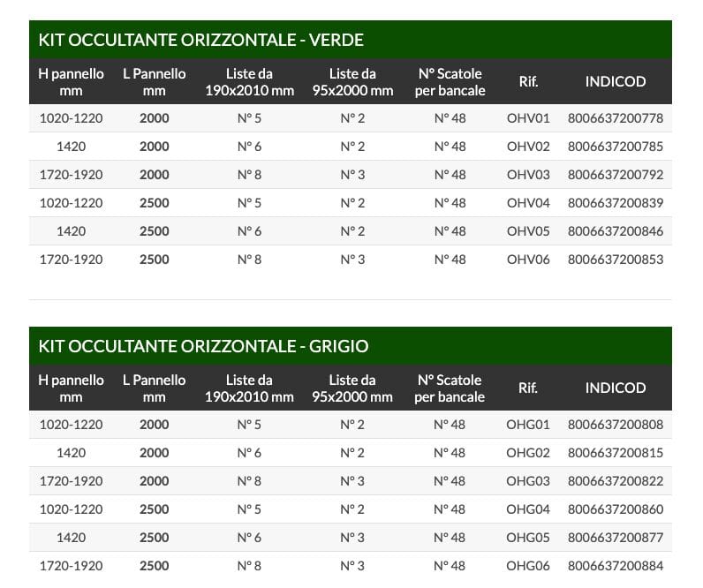Click H pannello 1020-1220 in OHV01 row

tap(72, 118)
